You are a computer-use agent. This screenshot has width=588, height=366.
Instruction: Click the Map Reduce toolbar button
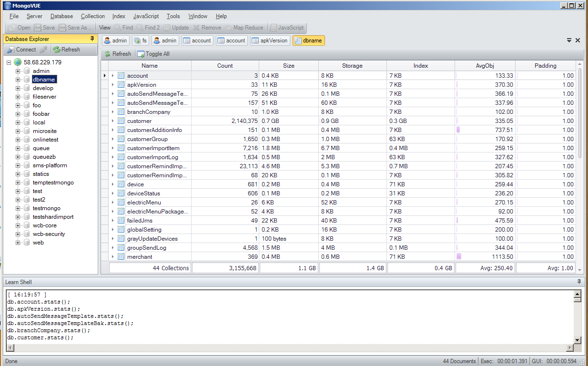tap(244, 28)
